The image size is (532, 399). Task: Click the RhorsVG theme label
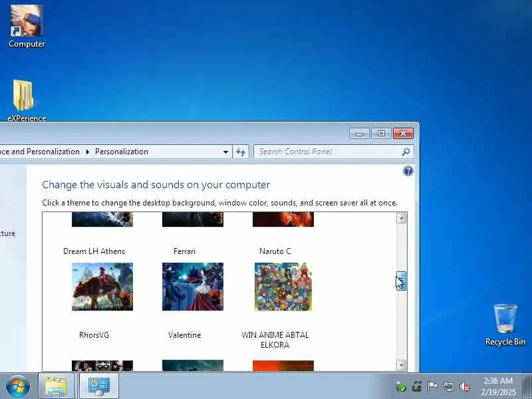point(94,335)
